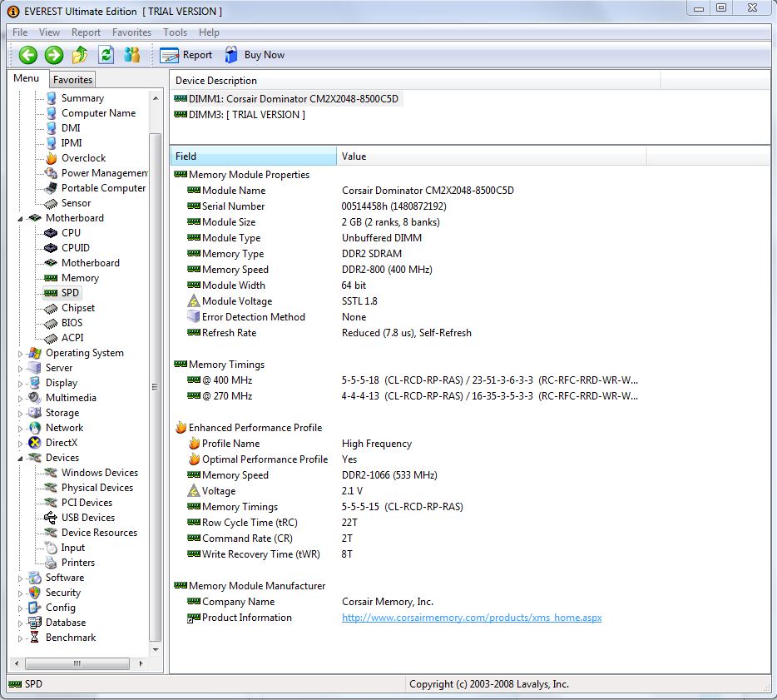Expand the Storage tree node
Image resolution: width=777 pixels, height=700 pixels.
(20, 413)
